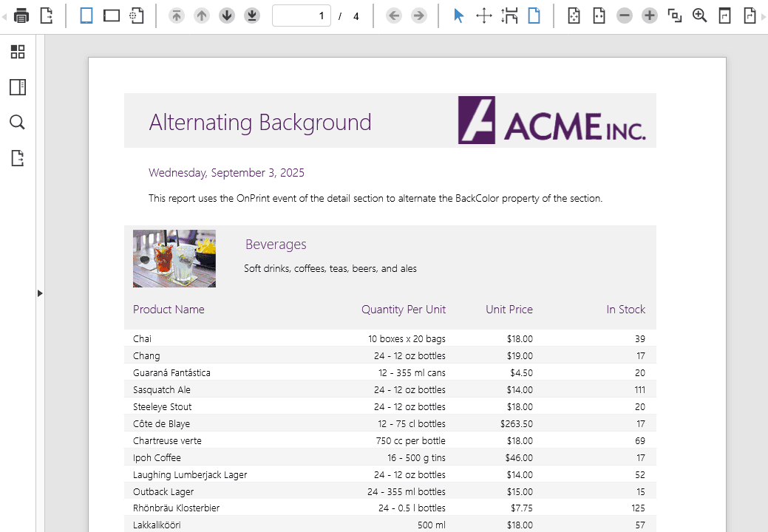
Task: Click the 10 boxes x 20 bags quantity
Action: [407, 338]
